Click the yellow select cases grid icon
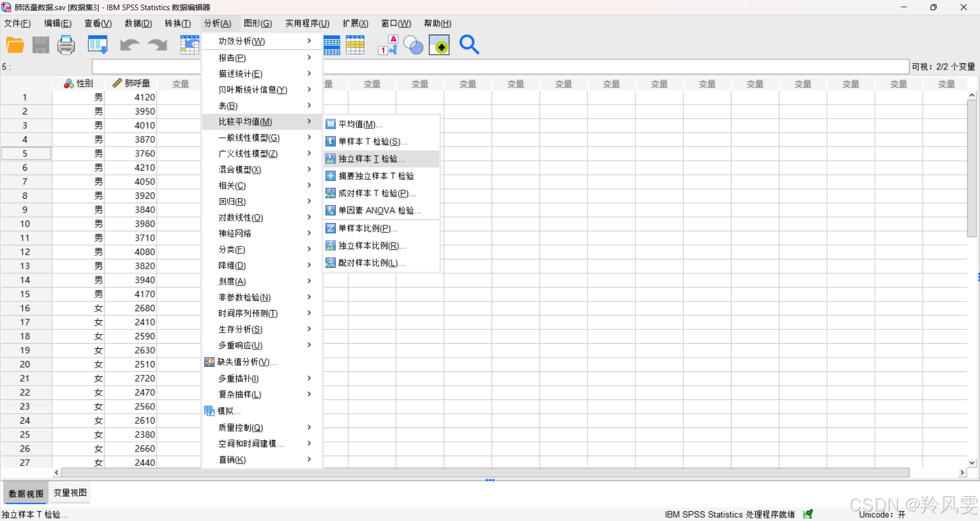This screenshot has height=521, width=980. (x=355, y=45)
